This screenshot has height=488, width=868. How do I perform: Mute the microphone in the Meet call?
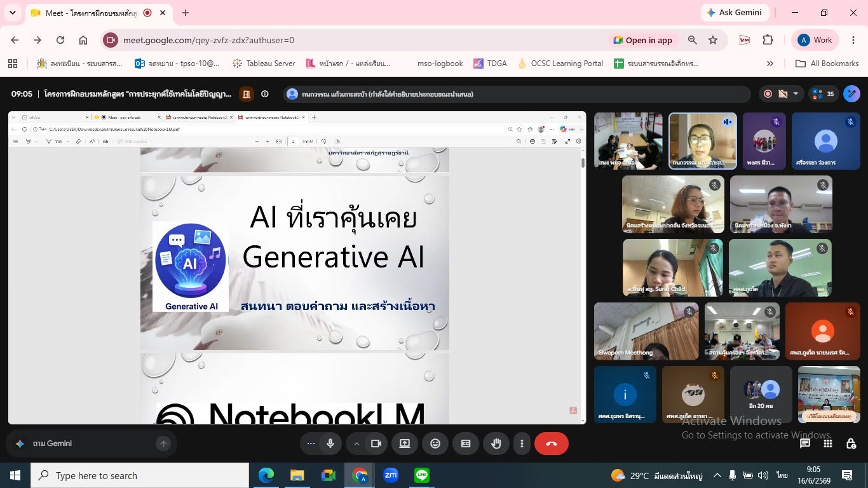[x=330, y=444]
